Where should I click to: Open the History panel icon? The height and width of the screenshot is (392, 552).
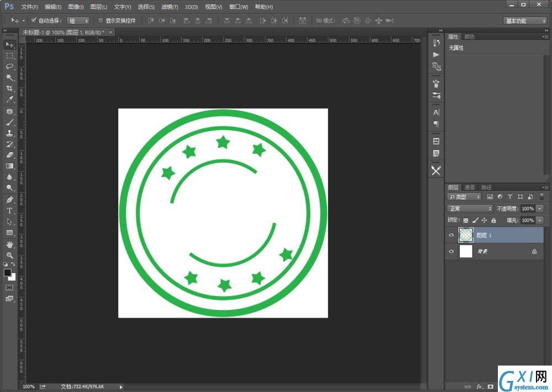pos(436,42)
